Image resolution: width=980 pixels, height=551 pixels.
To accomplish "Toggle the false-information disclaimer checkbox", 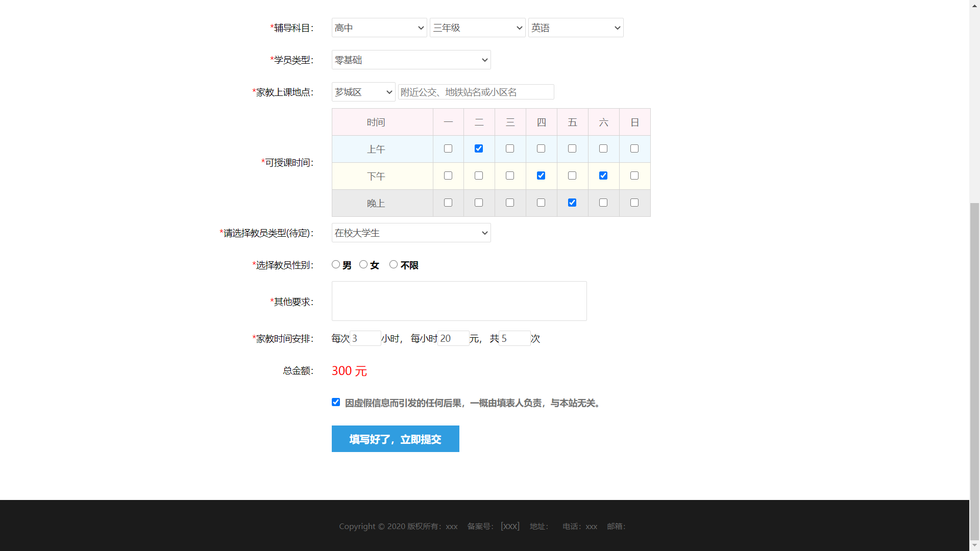I will pos(336,402).
